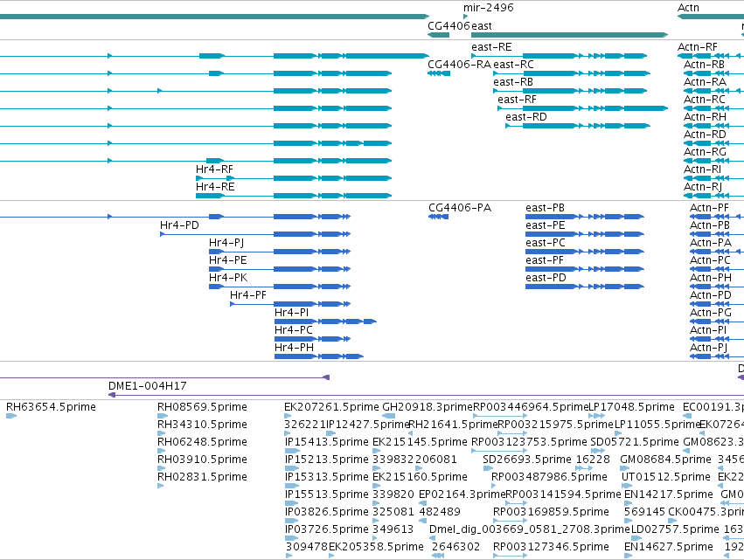Image resolution: width=744 pixels, height=560 pixels.
Task: Select the Hr4-PF protein label
Action: click(x=248, y=295)
